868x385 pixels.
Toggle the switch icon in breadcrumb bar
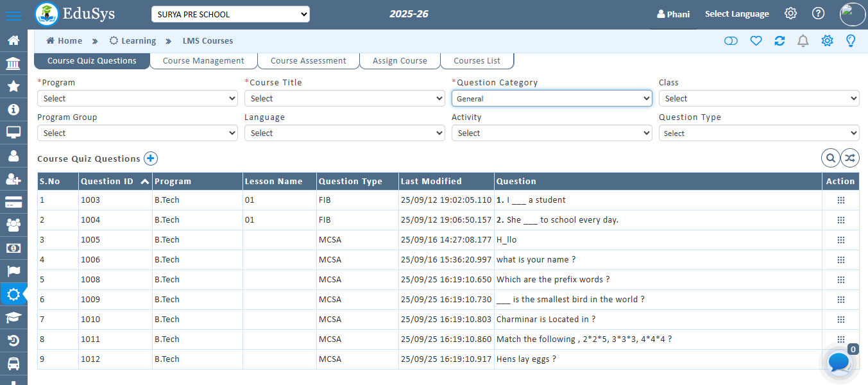pos(731,41)
